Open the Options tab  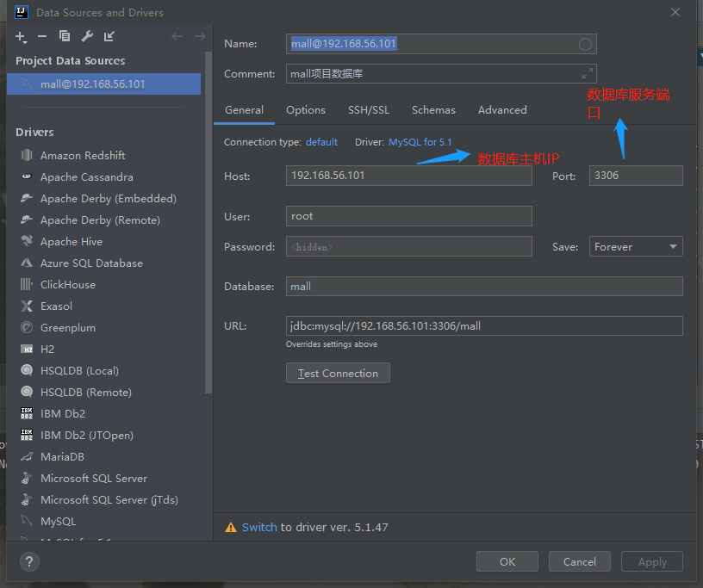[x=306, y=110]
